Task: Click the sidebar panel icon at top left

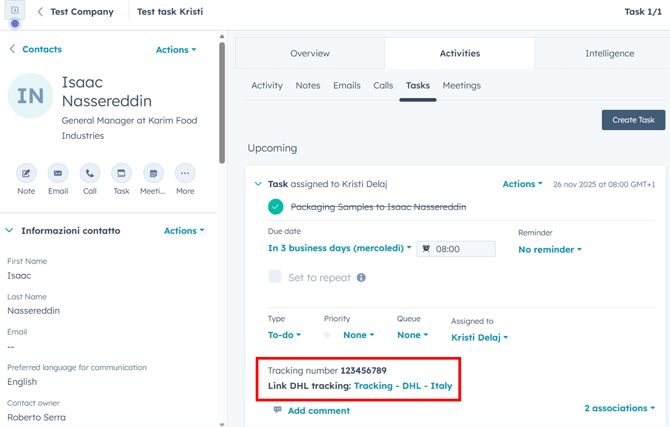Action: pyautogui.click(x=15, y=11)
